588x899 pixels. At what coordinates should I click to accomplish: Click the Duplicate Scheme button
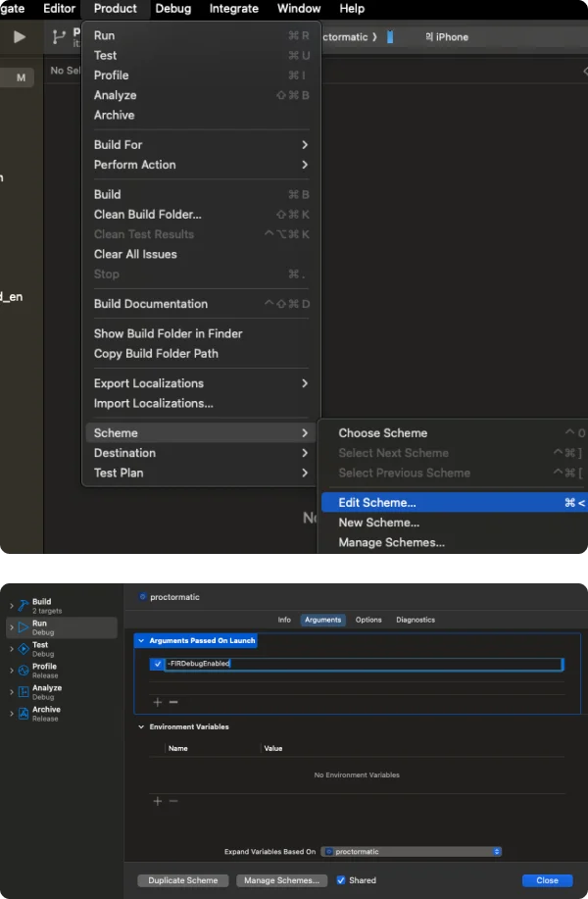(x=183, y=880)
